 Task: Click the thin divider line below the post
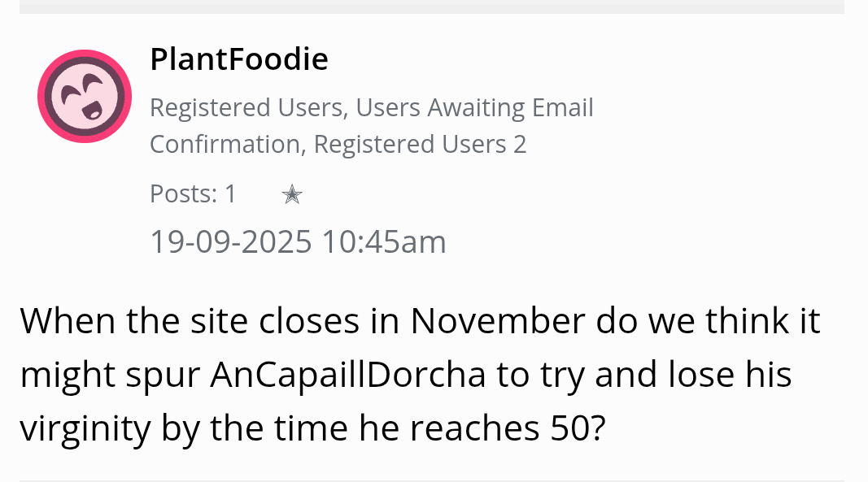(431, 480)
